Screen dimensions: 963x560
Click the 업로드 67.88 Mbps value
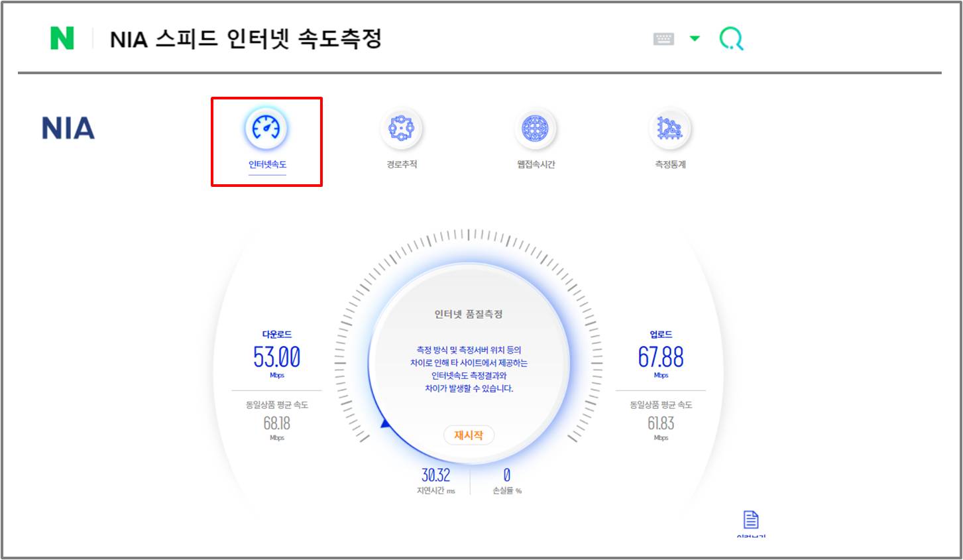pos(661,357)
